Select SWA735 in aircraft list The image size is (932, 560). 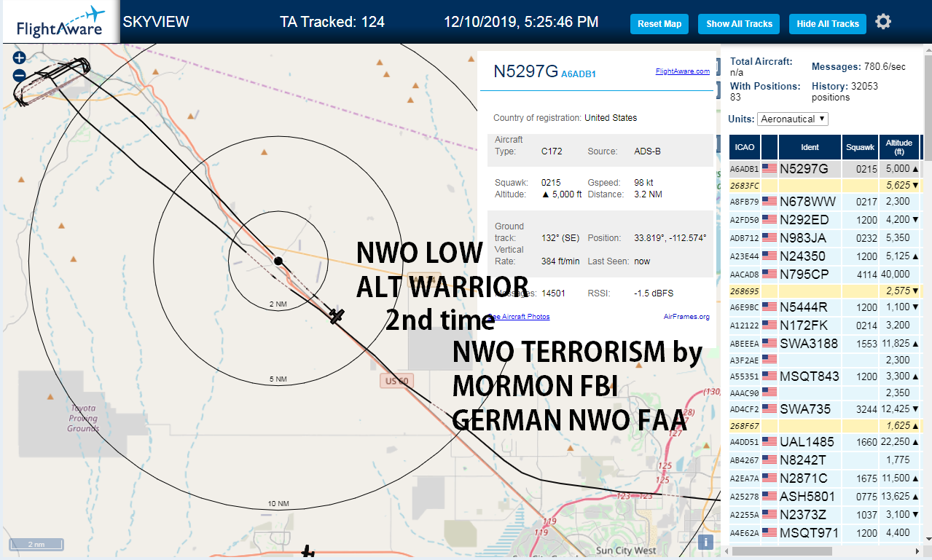click(805, 409)
